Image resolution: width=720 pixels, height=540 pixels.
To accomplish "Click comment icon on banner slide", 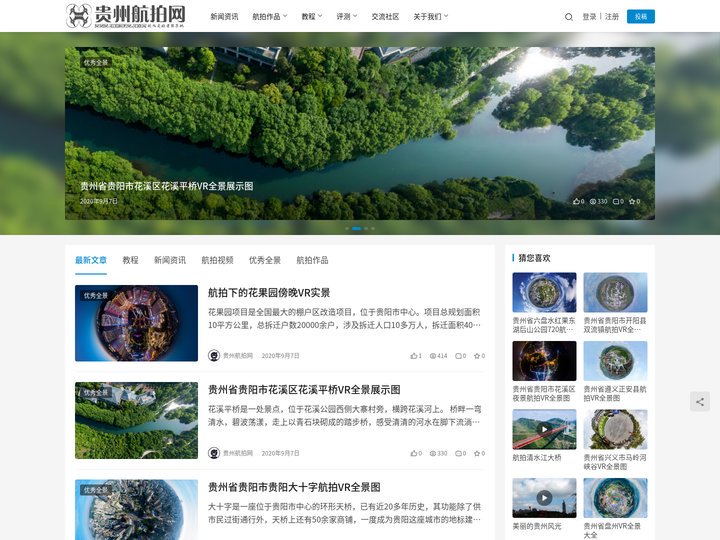I will pos(616,201).
